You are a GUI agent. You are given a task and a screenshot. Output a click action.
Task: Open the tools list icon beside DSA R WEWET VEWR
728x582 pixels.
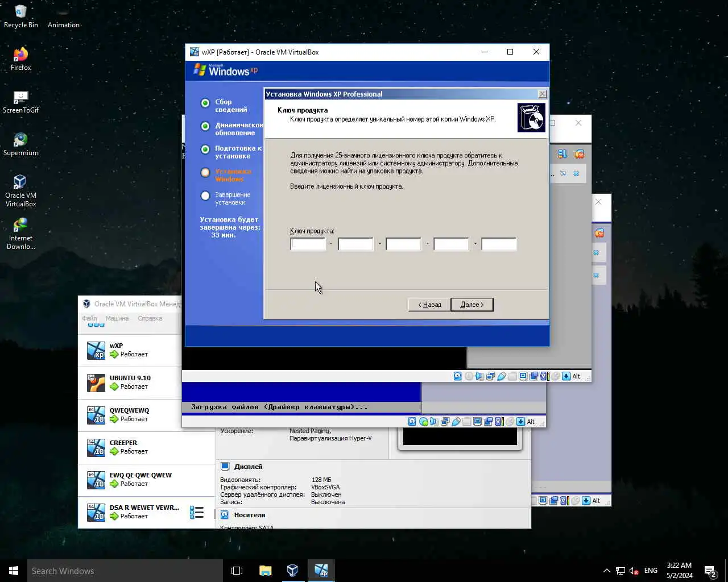[197, 513]
